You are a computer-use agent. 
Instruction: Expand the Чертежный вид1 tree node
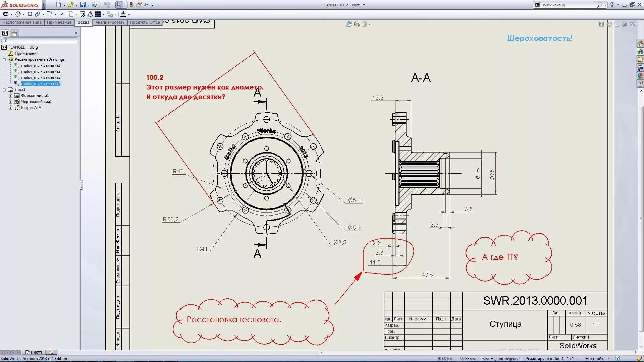pyautogui.click(x=10, y=102)
